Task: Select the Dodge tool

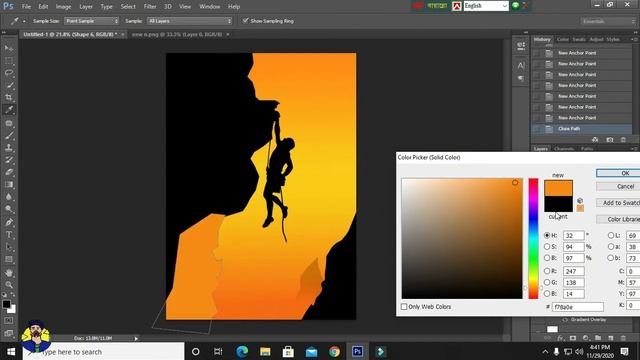Action: pos(9,209)
